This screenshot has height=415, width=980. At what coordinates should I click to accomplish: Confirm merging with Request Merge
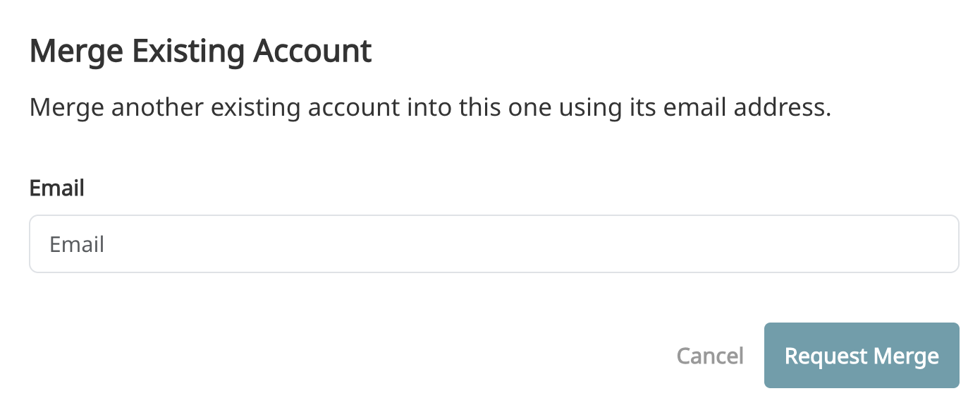point(861,356)
